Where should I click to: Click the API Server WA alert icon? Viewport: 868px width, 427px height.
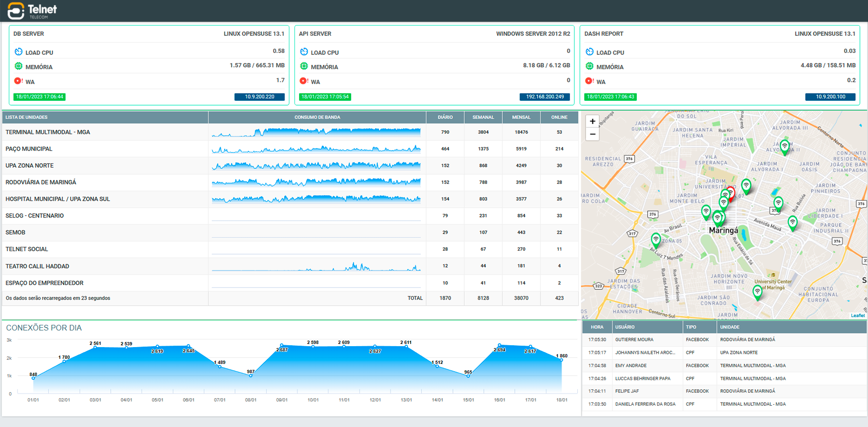304,81
